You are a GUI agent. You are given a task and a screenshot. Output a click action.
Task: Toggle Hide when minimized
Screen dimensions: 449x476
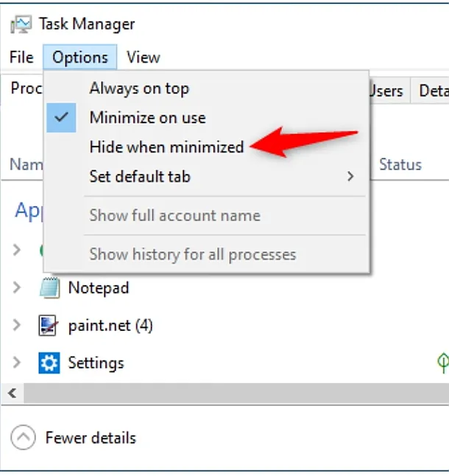tap(166, 147)
